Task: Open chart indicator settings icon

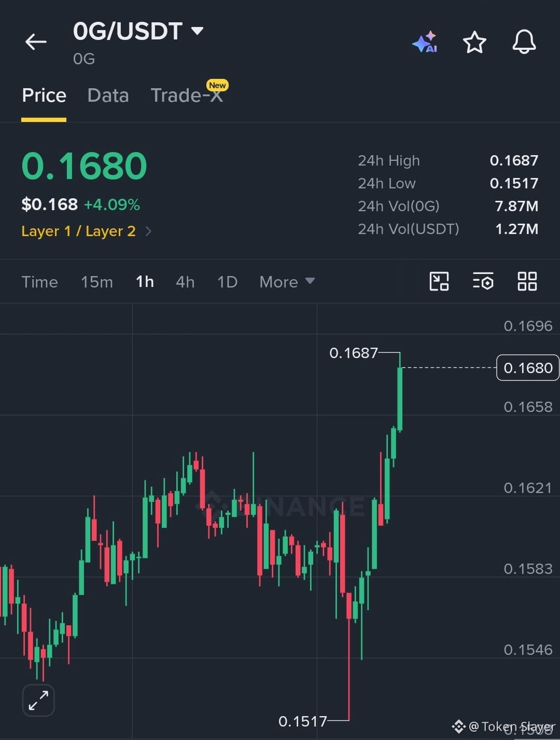Action: click(x=483, y=281)
